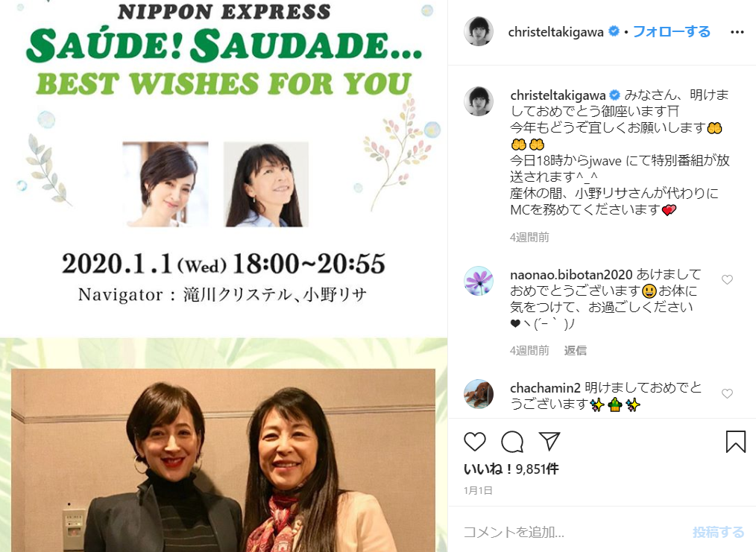Viewport: 756px width, 552px height.
Task: Like chachamin2's comment heart
Action: pyautogui.click(x=727, y=393)
